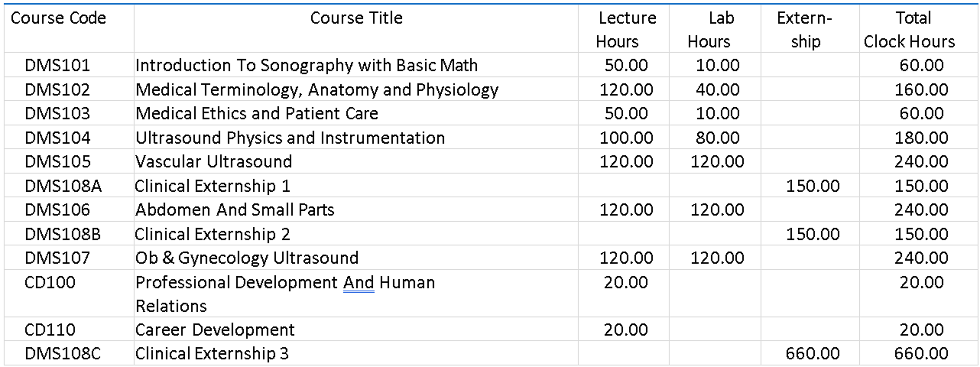Viewport: 980px width, 367px height.
Task: Select the DMS103 course code cell
Action: 57,114
